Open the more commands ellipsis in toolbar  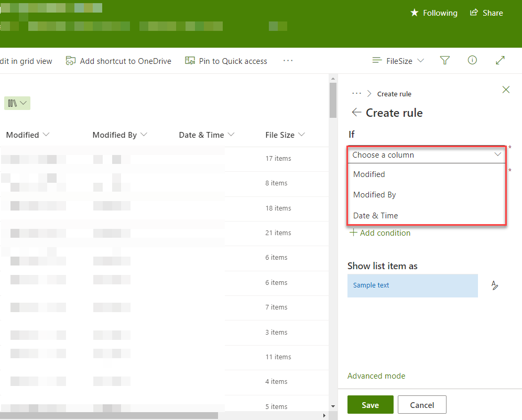288,61
